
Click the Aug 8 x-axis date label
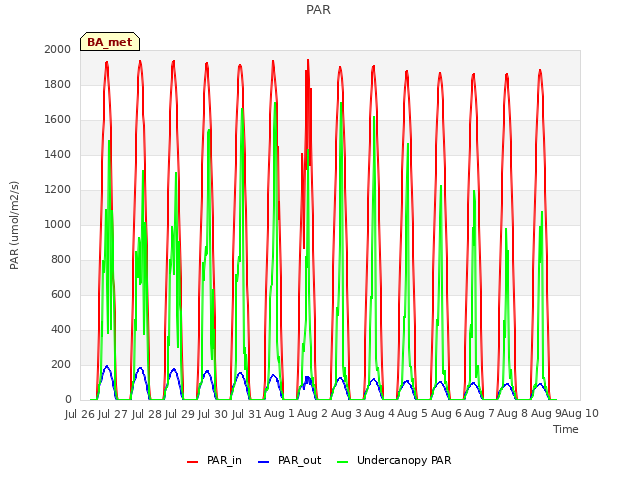pyautogui.click(x=512, y=414)
